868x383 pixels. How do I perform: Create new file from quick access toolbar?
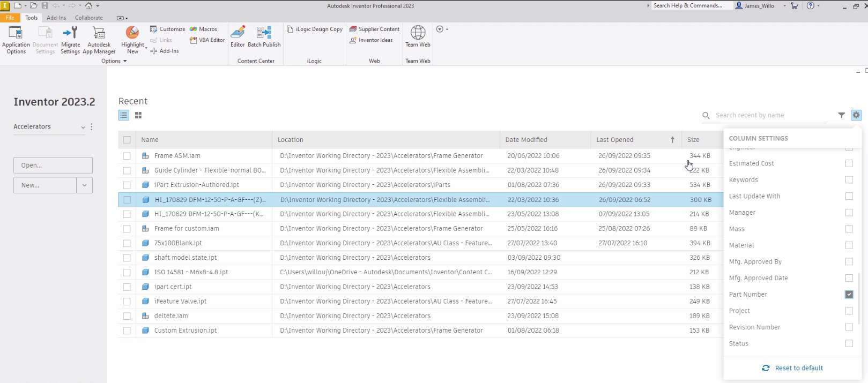18,5
